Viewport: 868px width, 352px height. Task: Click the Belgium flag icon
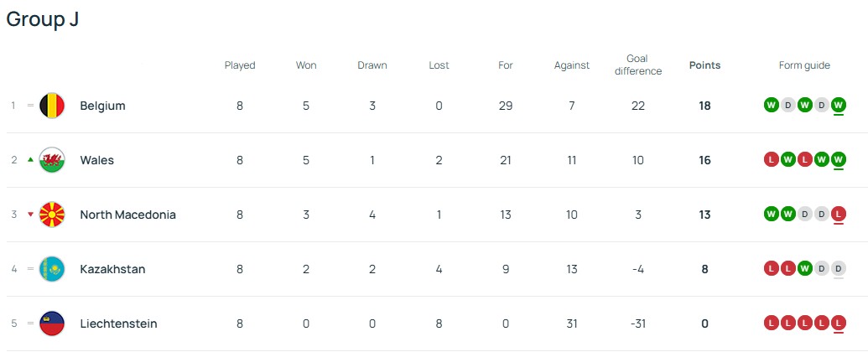[x=52, y=106]
